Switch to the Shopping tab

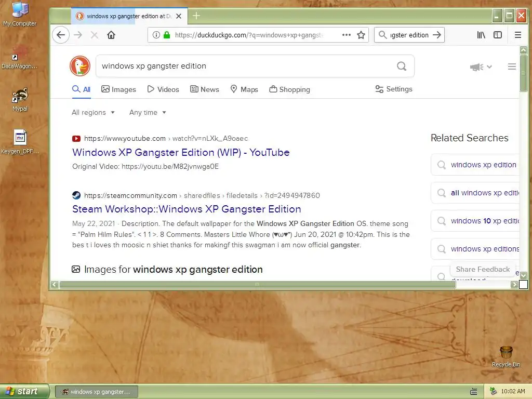click(x=289, y=89)
